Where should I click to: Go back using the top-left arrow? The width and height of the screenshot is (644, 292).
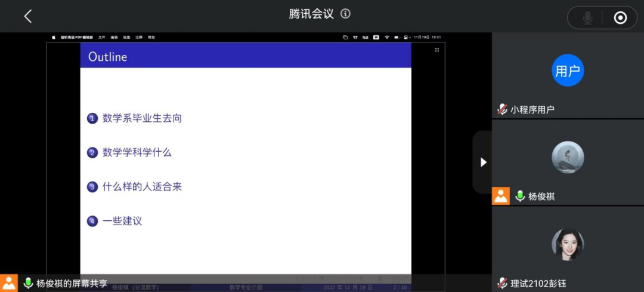point(27,17)
